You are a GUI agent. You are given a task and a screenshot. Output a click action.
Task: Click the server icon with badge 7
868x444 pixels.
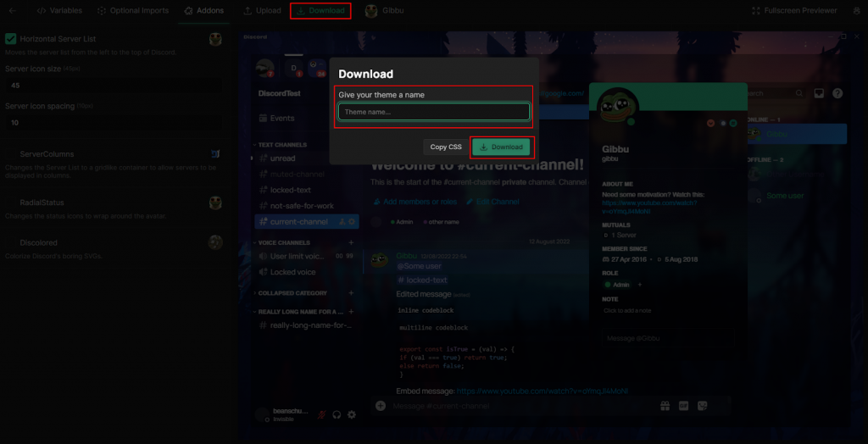(x=265, y=68)
